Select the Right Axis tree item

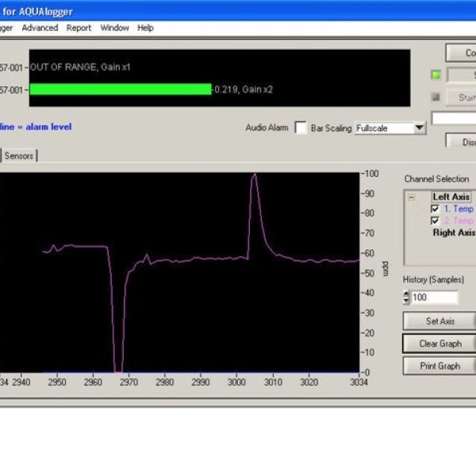pyautogui.click(x=454, y=232)
